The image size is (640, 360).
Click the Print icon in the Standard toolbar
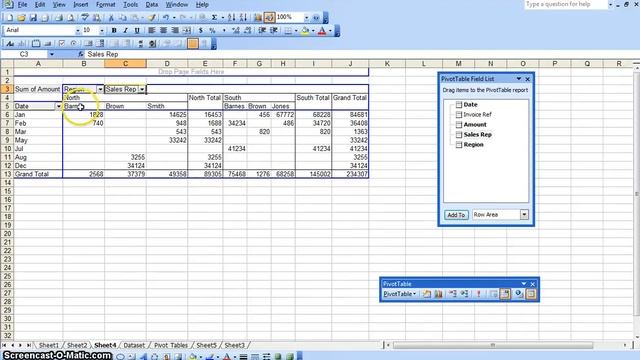click(59, 18)
